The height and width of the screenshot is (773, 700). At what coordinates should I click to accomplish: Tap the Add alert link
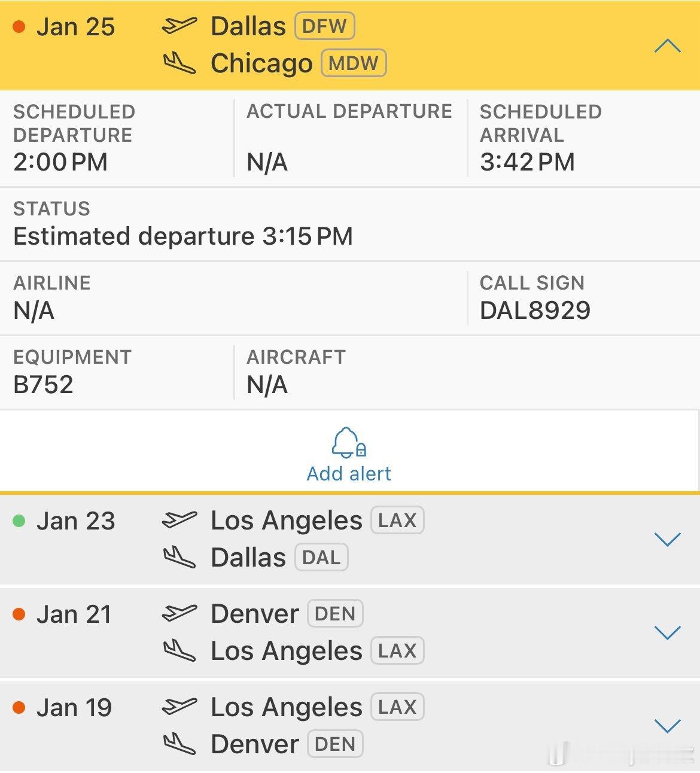point(348,473)
